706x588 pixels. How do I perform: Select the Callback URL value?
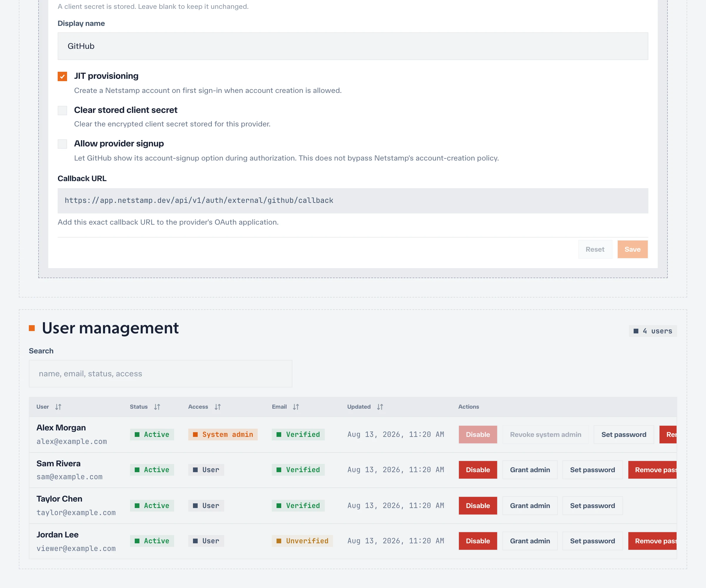click(x=353, y=201)
